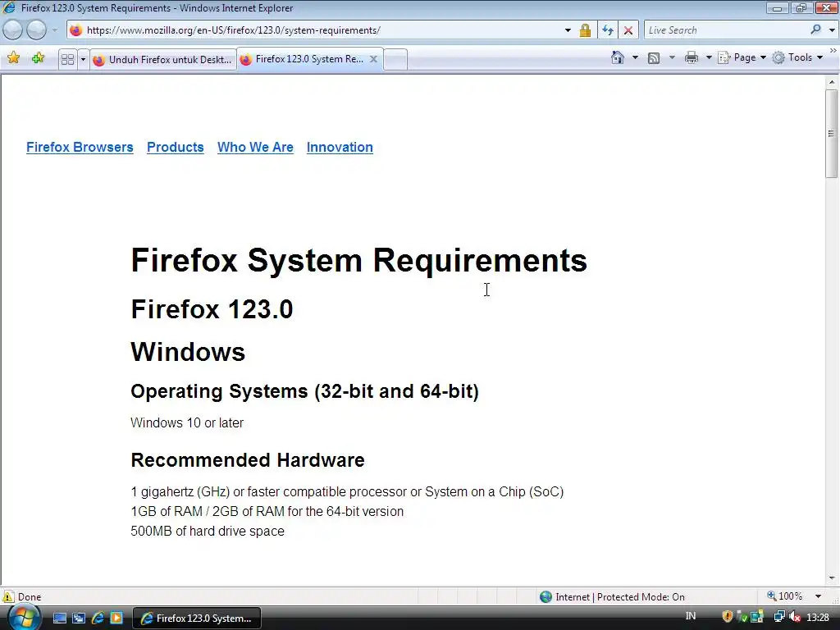The width and height of the screenshot is (840, 630).
Task: Click the Firefox System Requirements heading
Action: (x=359, y=261)
